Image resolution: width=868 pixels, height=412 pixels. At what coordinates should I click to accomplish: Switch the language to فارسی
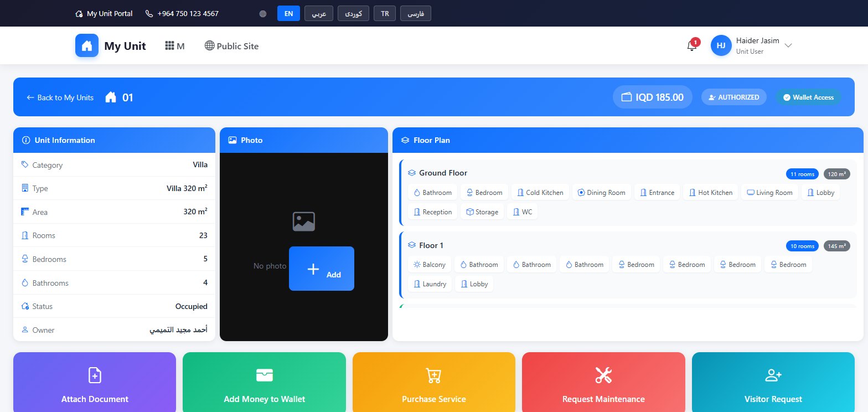[x=416, y=13]
